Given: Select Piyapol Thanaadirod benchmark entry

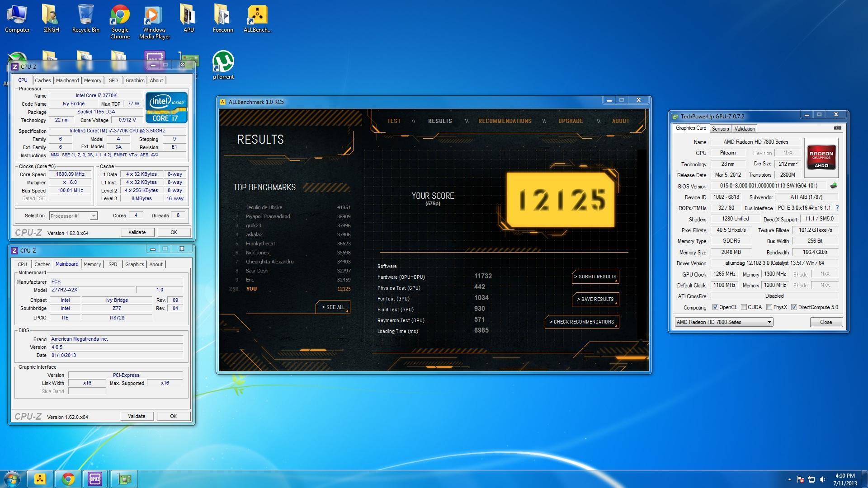Looking at the screenshot, I should [292, 216].
